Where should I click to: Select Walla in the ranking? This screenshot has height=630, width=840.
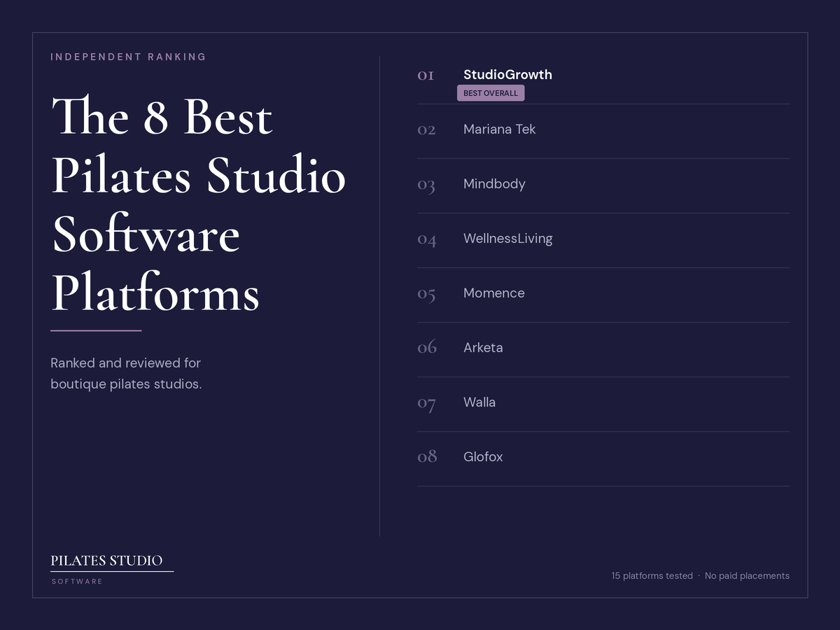[x=479, y=402]
